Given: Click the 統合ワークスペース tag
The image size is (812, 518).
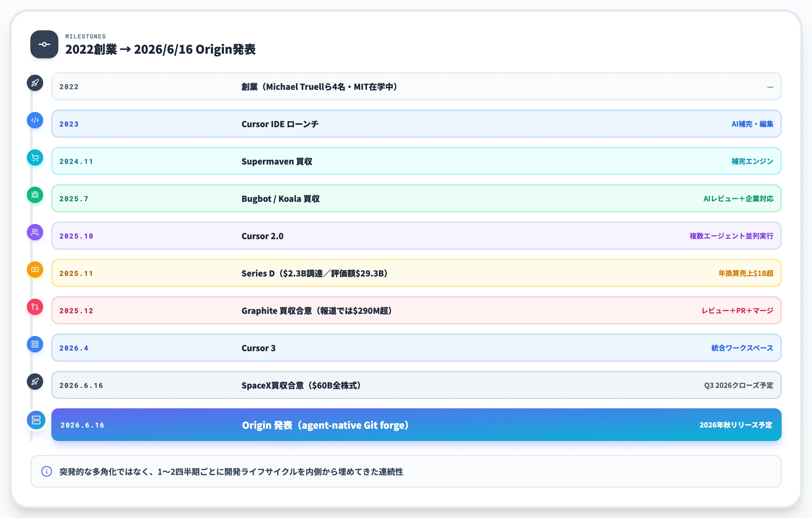Looking at the screenshot, I should click(x=742, y=348).
